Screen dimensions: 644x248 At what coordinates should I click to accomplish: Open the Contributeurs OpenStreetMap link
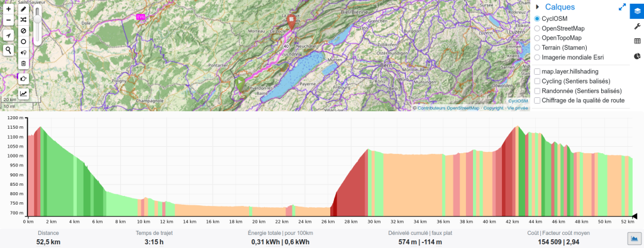pos(448,108)
